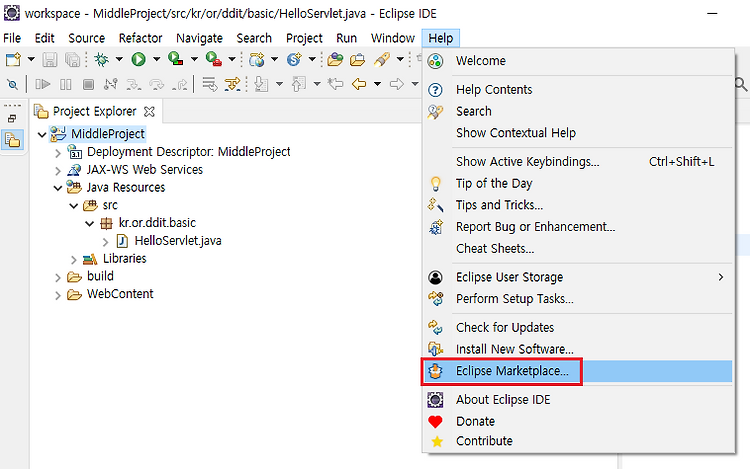Expand the WebContent folder node

[58, 295]
